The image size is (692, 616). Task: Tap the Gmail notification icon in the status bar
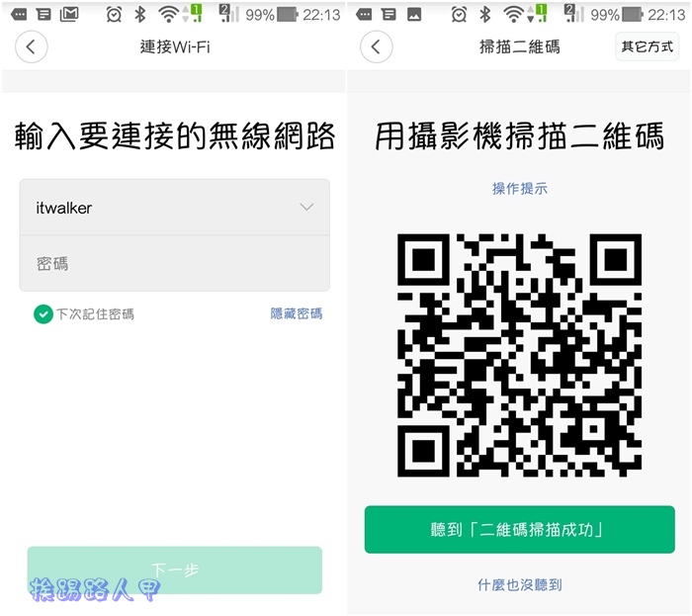[69, 15]
